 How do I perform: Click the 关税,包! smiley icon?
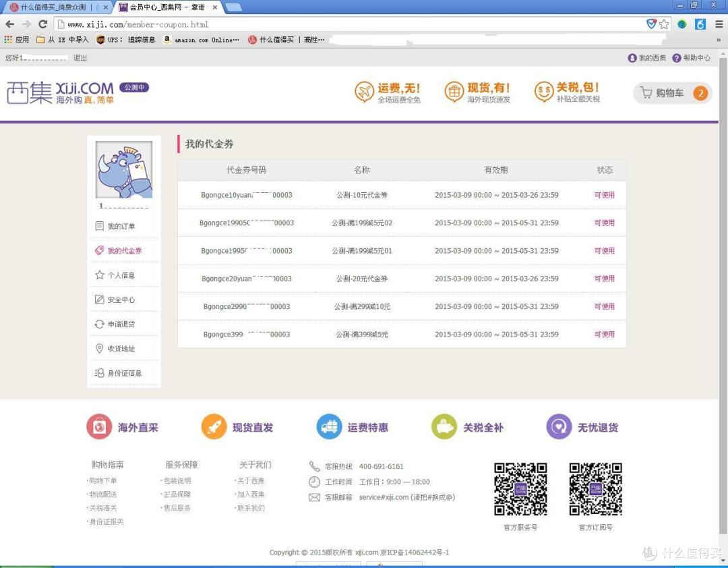(544, 92)
